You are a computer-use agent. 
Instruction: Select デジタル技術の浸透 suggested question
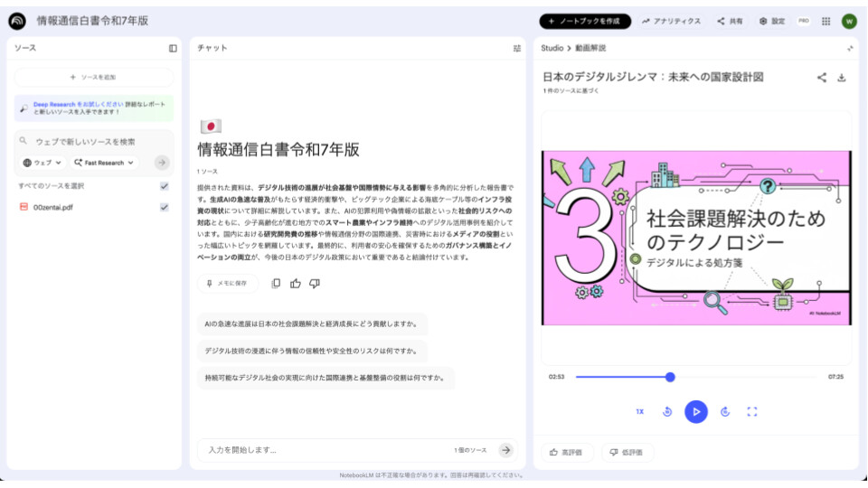click(312, 351)
